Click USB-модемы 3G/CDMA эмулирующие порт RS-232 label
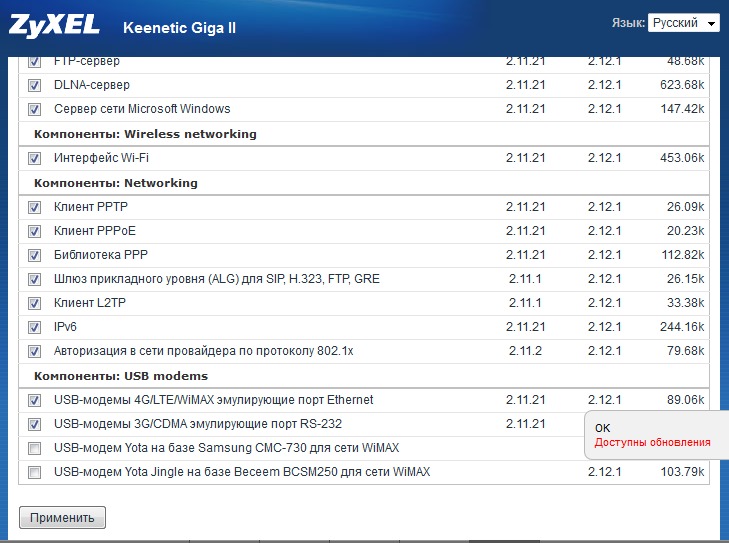The width and height of the screenshot is (729, 543). [x=198, y=424]
